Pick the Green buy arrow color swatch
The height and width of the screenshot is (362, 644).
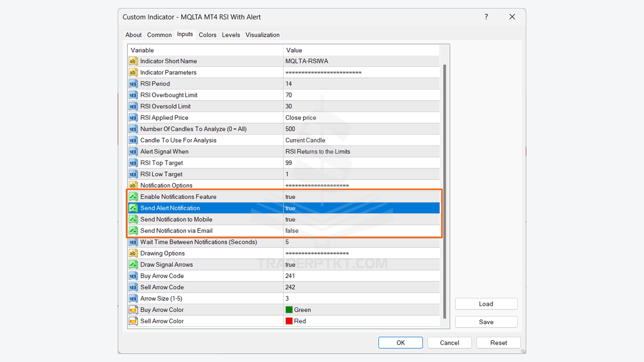click(x=289, y=310)
